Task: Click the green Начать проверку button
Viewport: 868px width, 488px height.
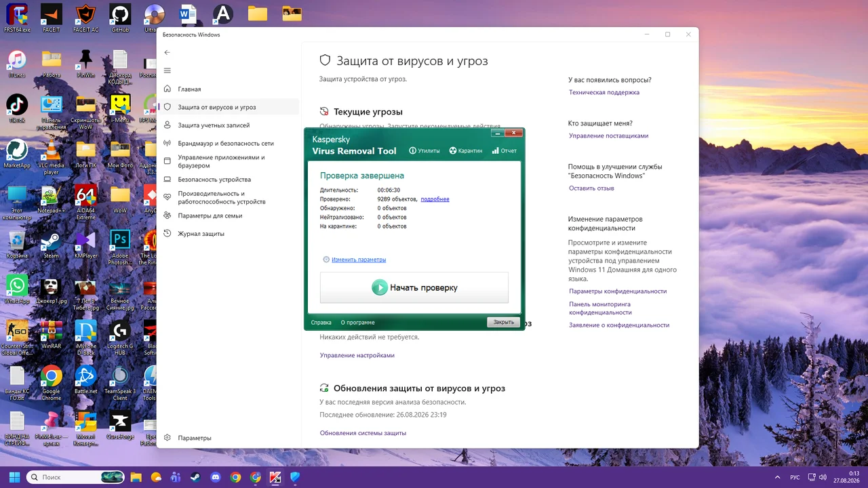Action: 414,287
